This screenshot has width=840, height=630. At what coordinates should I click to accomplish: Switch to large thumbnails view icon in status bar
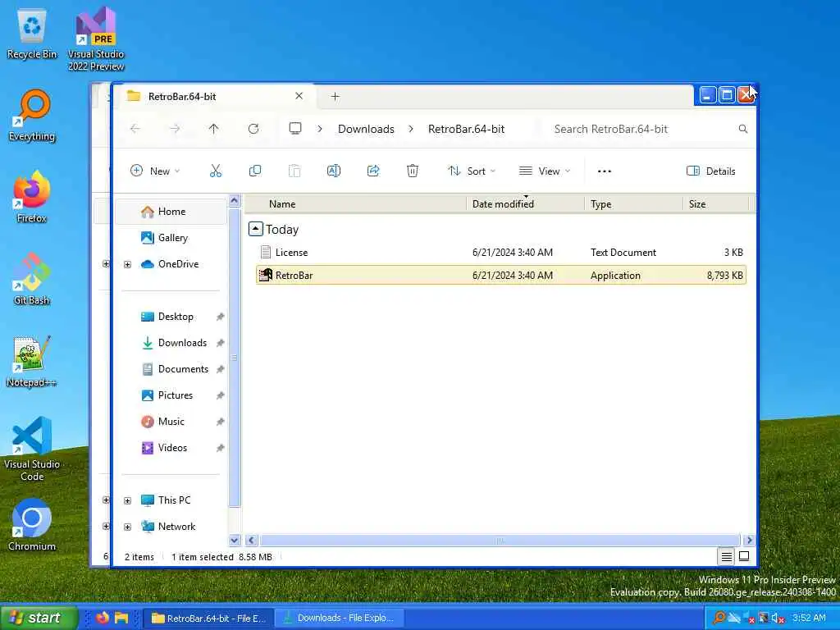(744, 557)
